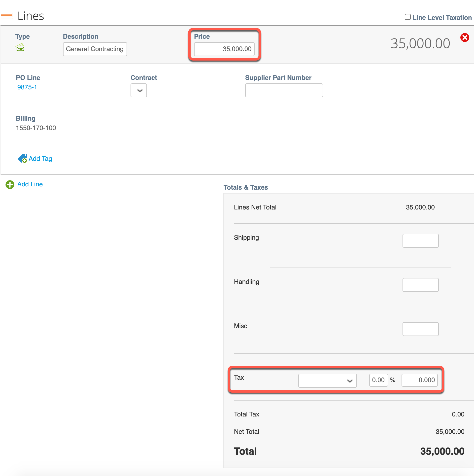474x476 pixels.
Task: Click the Shipping amount field
Action: click(420, 240)
